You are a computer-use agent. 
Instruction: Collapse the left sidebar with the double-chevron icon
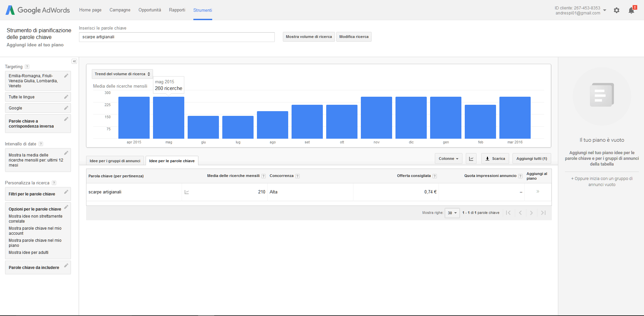(x=74, y=61)
